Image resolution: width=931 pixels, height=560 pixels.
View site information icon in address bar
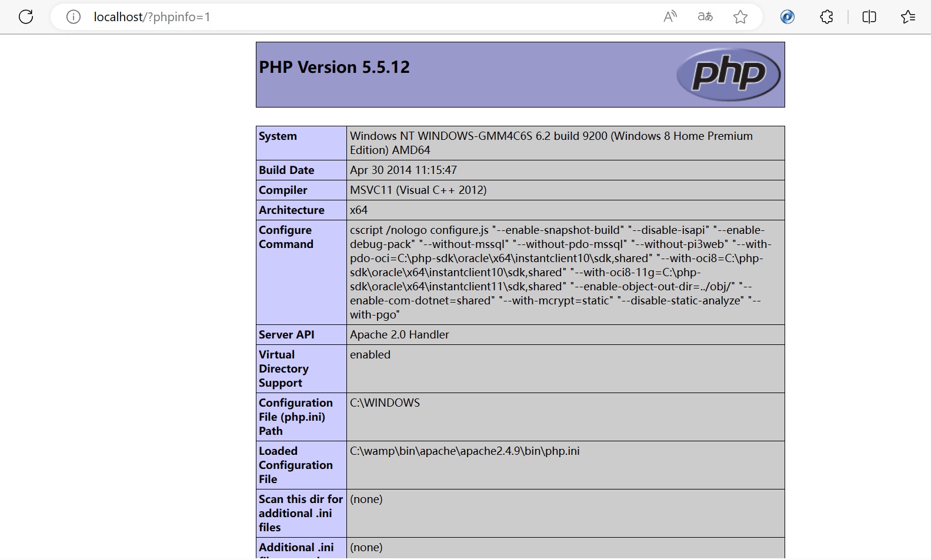(x=74, y=17)
